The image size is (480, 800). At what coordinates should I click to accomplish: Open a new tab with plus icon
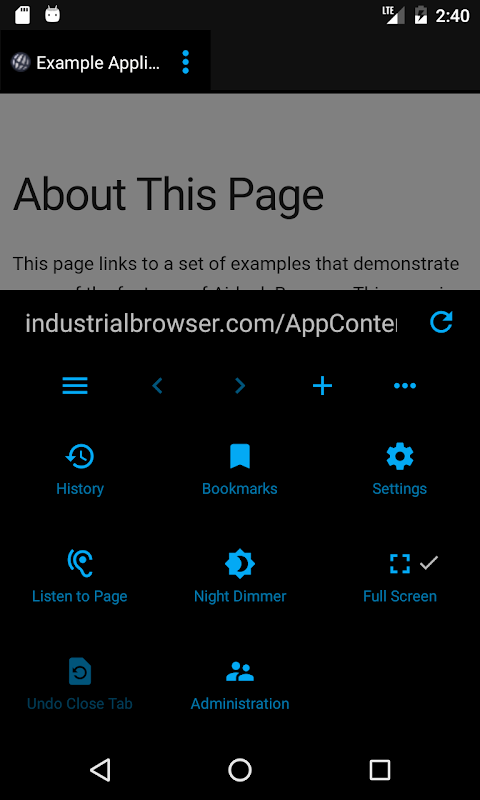(322, 386)
